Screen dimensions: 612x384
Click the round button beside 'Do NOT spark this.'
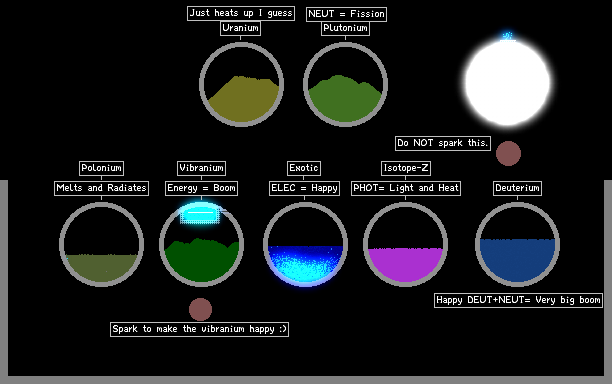click(x=508, y=153)
